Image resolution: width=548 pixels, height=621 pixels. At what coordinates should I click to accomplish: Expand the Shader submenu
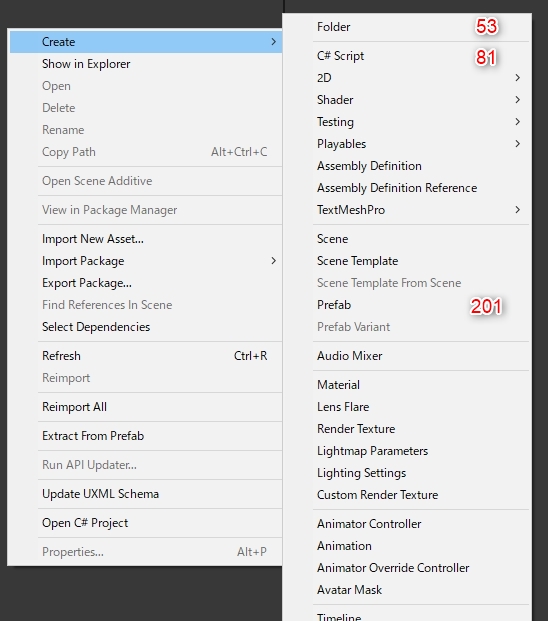coord(421,100)
